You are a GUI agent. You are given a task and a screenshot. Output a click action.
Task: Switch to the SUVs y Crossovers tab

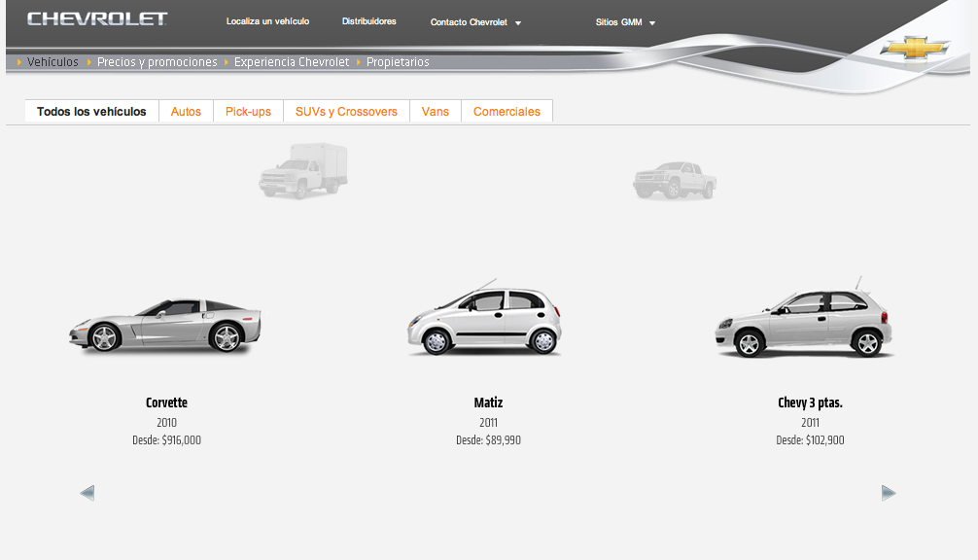pos(346,111)
